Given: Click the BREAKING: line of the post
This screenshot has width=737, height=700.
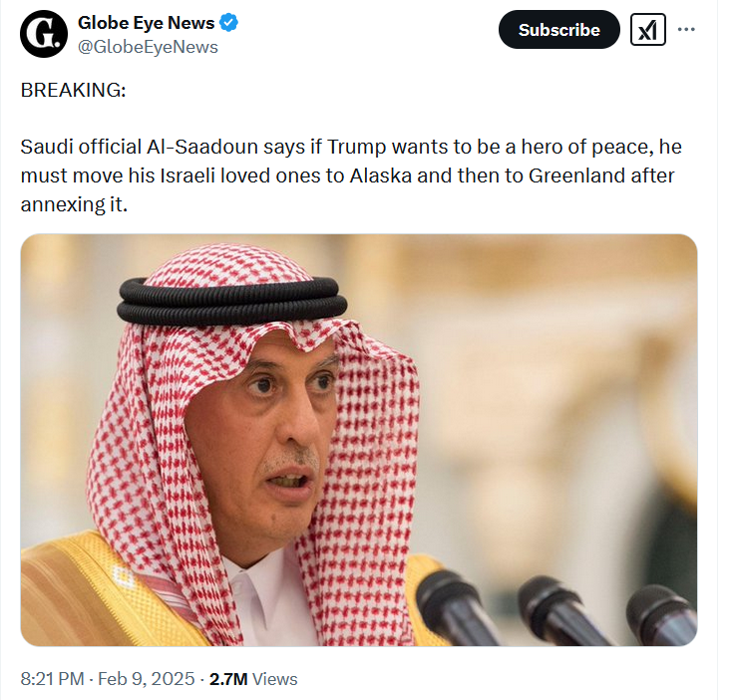Looking at the screenshot, I should pos(73,90).
